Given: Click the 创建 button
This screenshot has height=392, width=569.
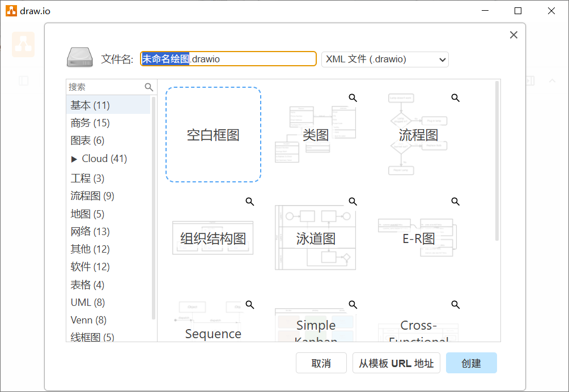Looking at the screenshot, I should click(x=471, y=363).
